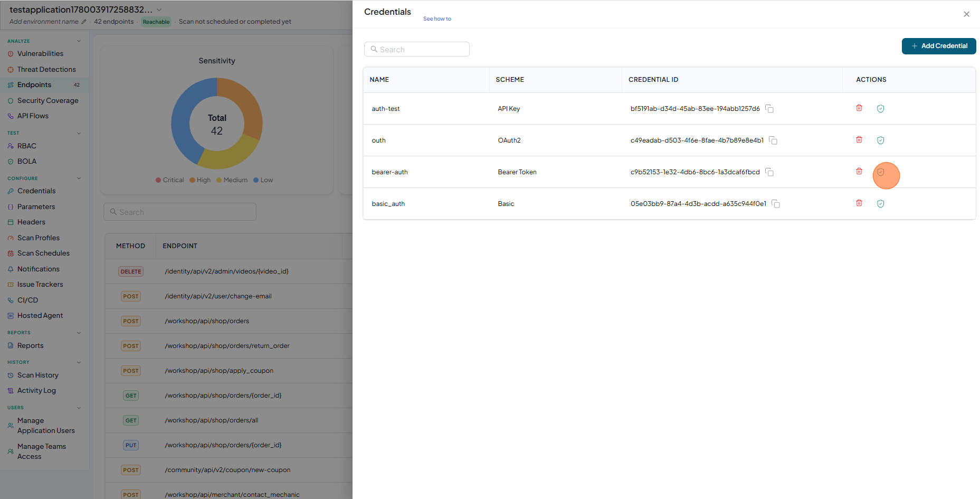Collapse the REPORTS sidebar section
The image size is (980, 499).
pos(79,333)
